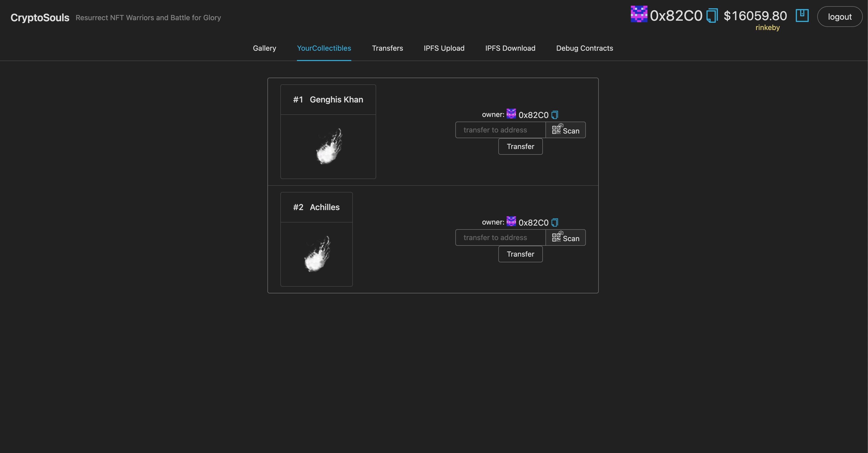The width and height of the screenshot is (868, 453).
Task: Click the Achilles soul image
Action: point(317,254)
